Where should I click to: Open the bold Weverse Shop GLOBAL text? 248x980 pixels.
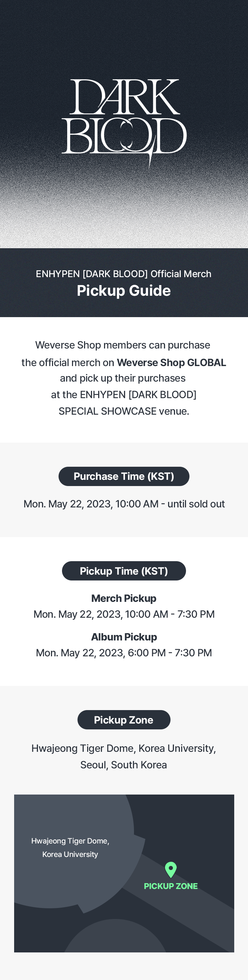171,363
